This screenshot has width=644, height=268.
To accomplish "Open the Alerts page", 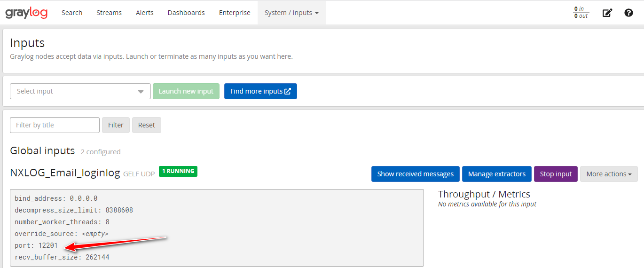I will coord(145,13).
